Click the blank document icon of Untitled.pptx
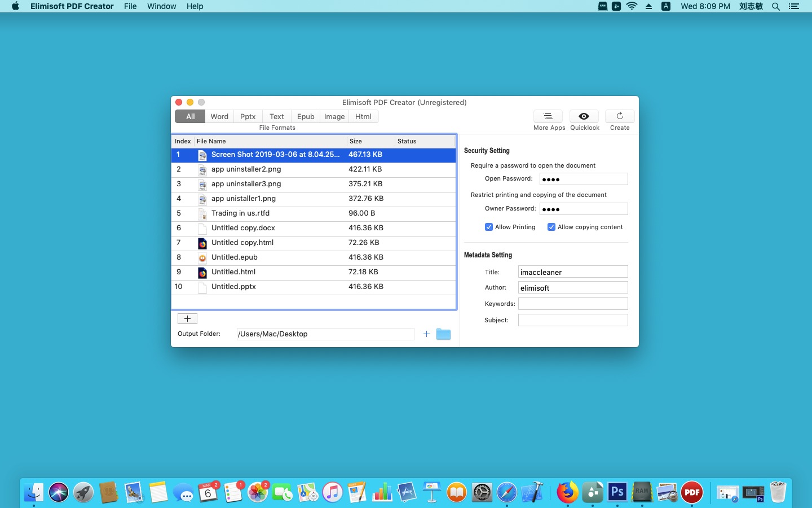 [202, 287]
